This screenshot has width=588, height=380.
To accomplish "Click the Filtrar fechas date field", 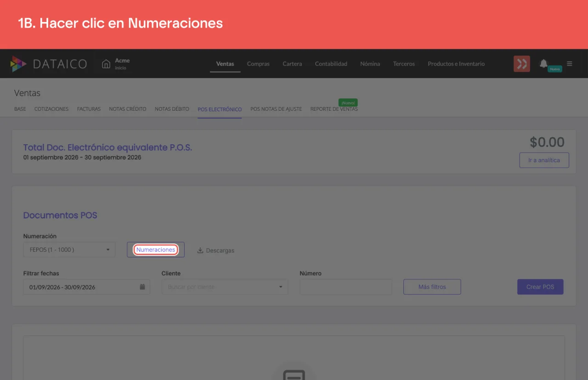I will pyautogui.click(x=86, y=287).
